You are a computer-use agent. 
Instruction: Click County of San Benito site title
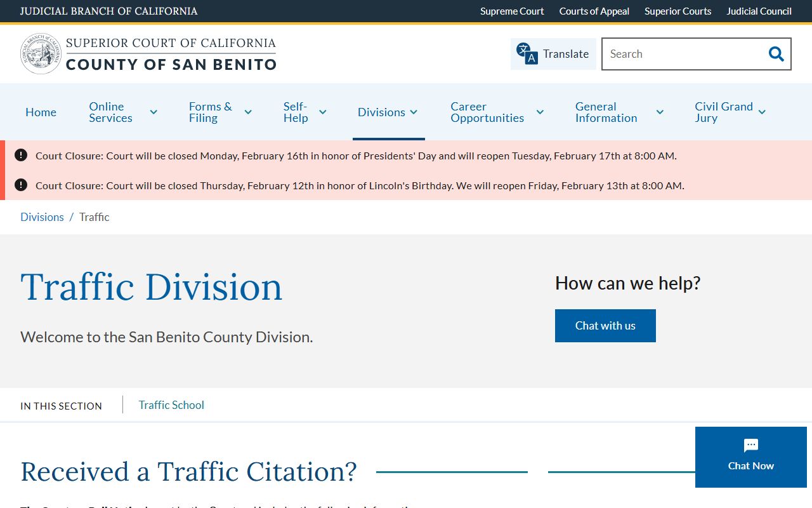pyautogui.click(x=171, y=64)
